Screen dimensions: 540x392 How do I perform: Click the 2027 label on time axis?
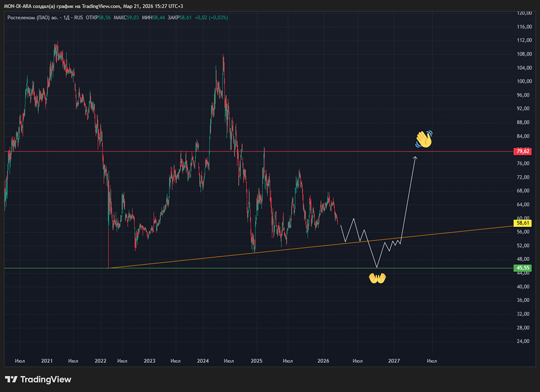tap(394, 361)
